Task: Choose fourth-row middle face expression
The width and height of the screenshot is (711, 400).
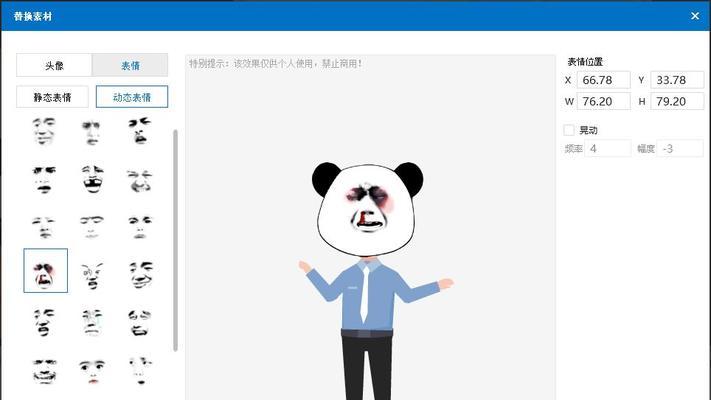Action: 92,275
